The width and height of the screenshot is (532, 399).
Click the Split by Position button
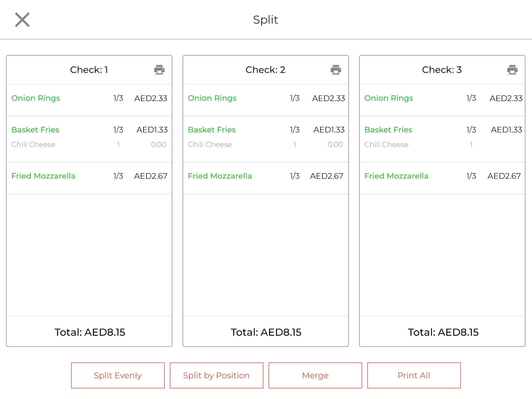click(x=216, y=375)
